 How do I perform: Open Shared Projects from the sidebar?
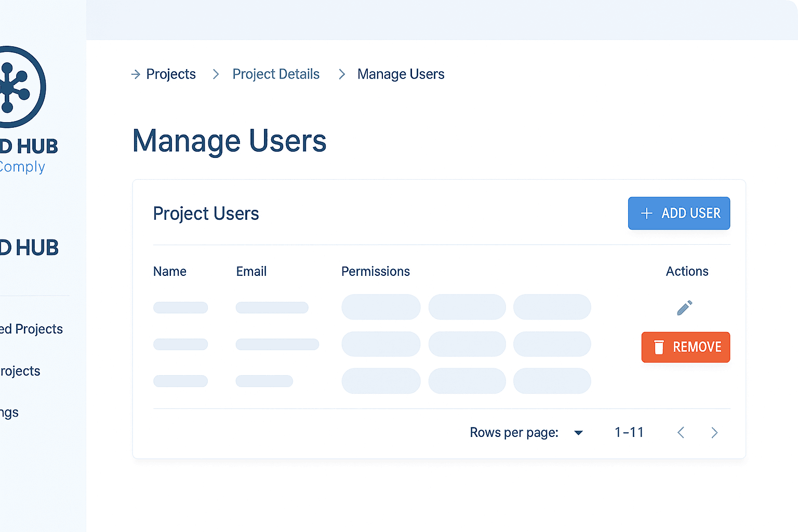[31, 329]
